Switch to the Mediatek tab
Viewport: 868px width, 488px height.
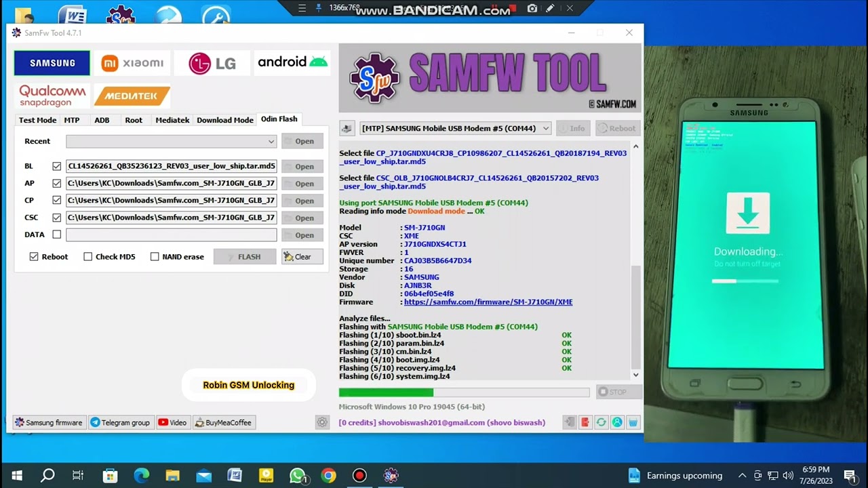(x=172, y=120)
